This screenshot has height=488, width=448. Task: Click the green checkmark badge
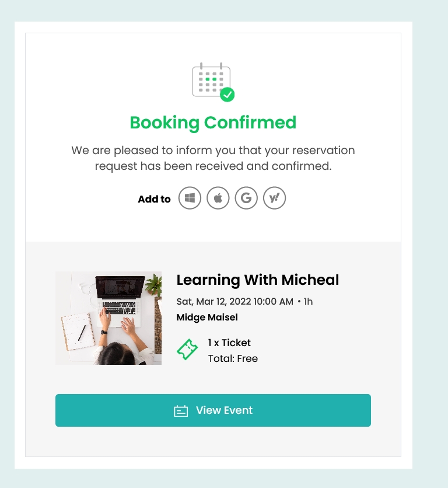pos(228,95)
